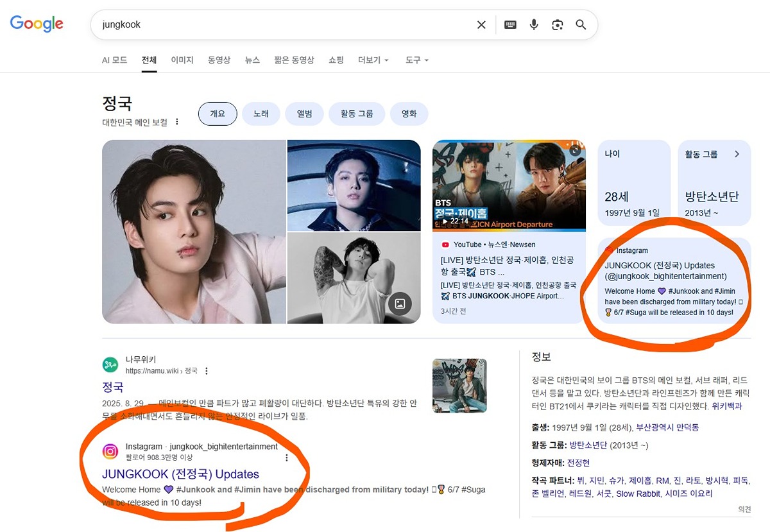Play the BTS airport departure video thumbnail
Viewport: 770px width, 532px height.
509,185
